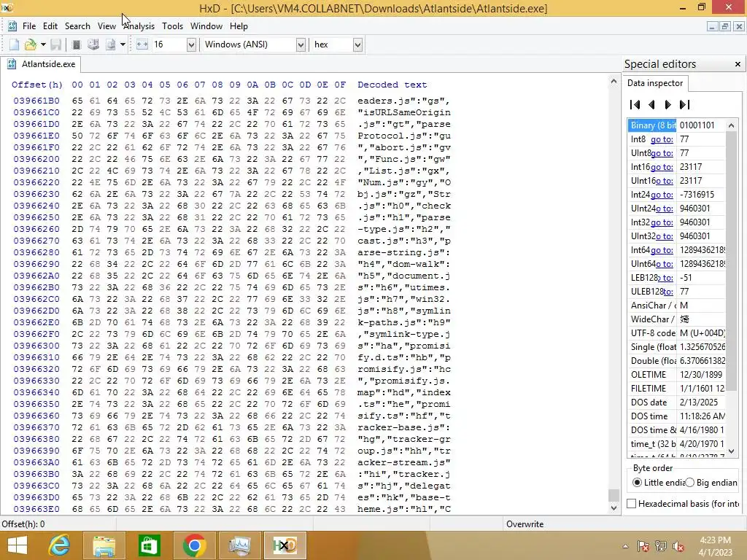Open the Help menu
Image resolution: width=747 pixels, height=560 pixels.
pyautogui.click(x=239, y=26)
